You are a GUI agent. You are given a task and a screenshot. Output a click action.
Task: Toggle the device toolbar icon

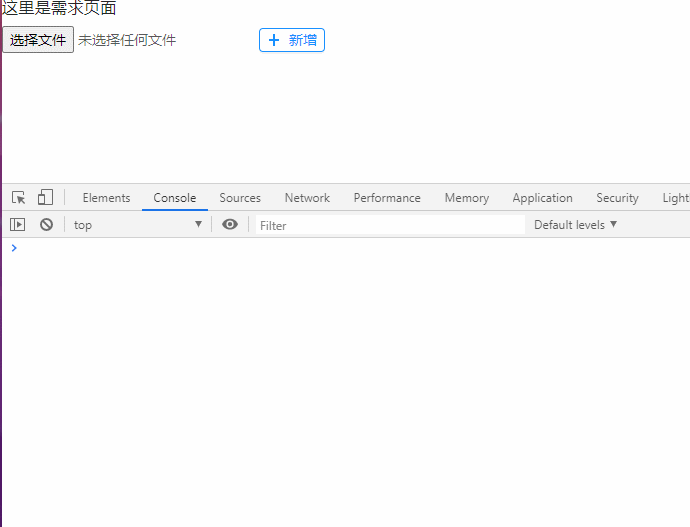point(45,197)
